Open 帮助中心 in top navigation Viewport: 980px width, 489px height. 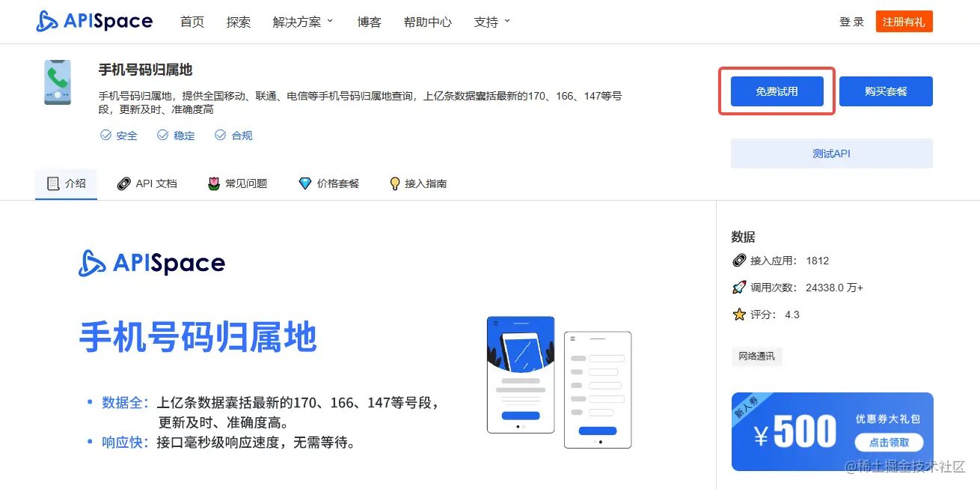(x=428, y=22)
